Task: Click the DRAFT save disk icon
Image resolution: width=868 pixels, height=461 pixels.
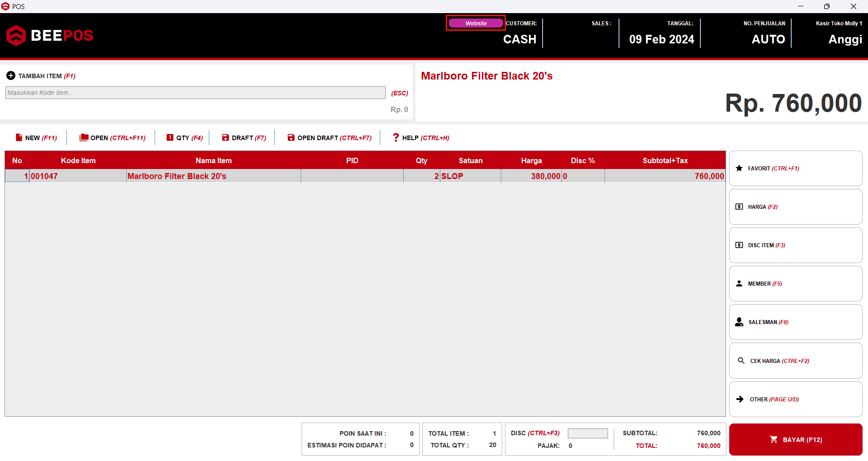Action: 226,137
